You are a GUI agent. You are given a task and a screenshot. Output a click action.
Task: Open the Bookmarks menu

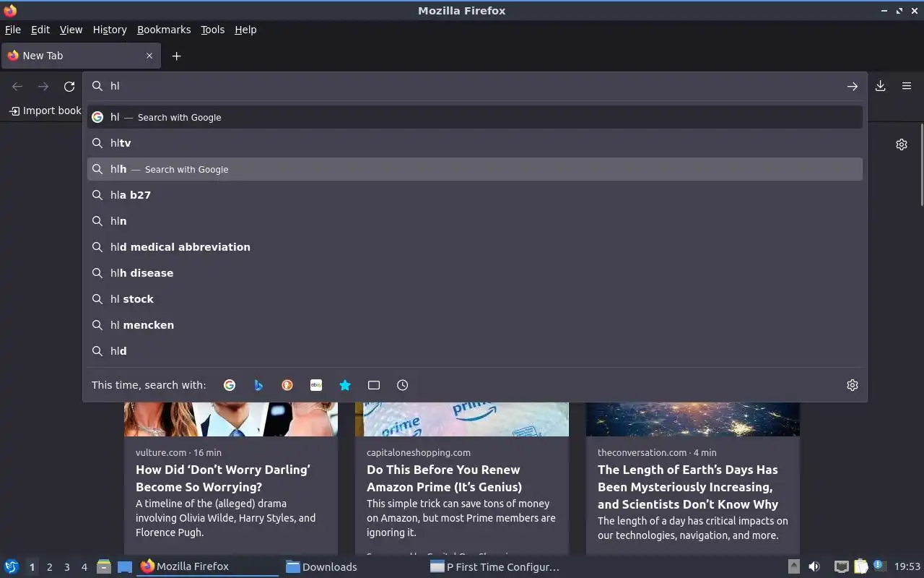pos(164,30)
